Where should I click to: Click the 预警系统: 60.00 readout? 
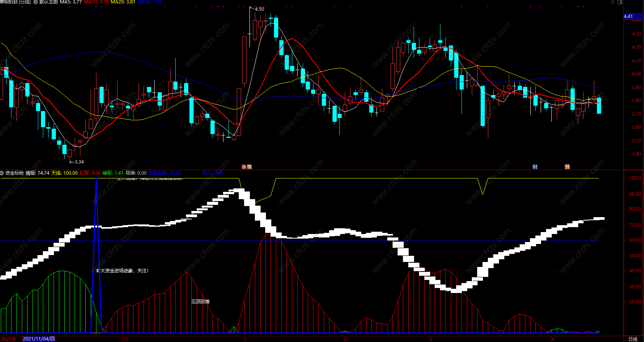[165, 173]
